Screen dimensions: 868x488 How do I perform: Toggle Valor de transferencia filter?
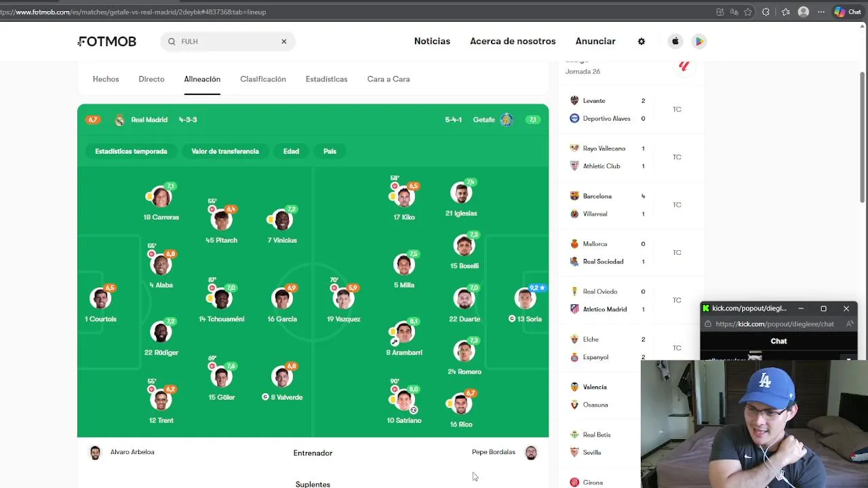pyautogui.click(x=225, y=151)
